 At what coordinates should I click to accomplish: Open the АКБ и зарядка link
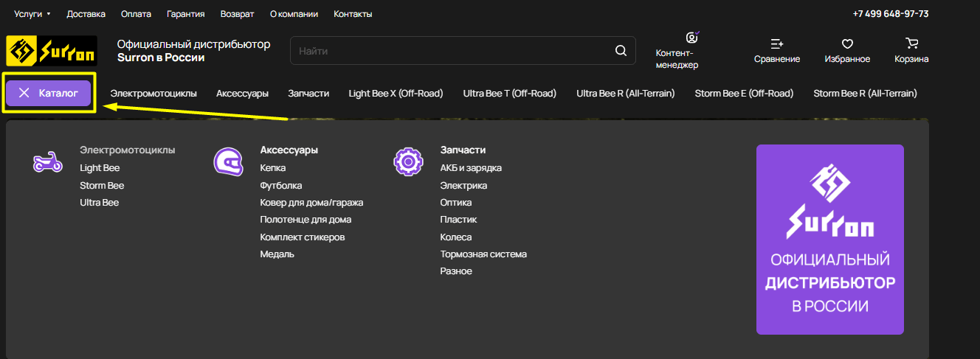pos(471,167)
